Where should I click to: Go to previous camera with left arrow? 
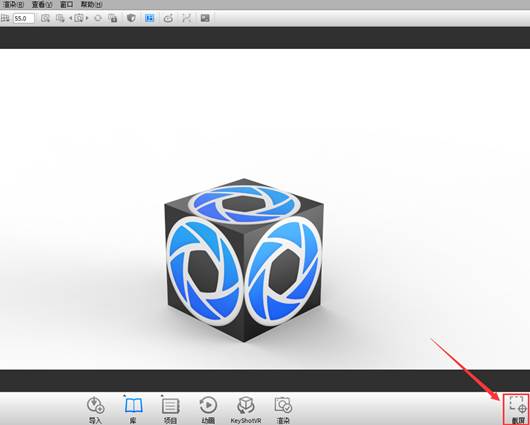pos(71,18)
